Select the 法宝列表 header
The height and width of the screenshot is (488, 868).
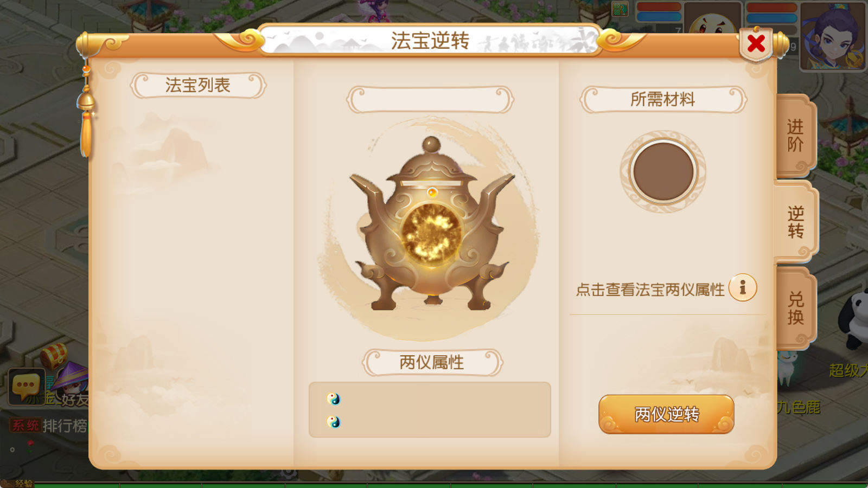tap(198, 85)
